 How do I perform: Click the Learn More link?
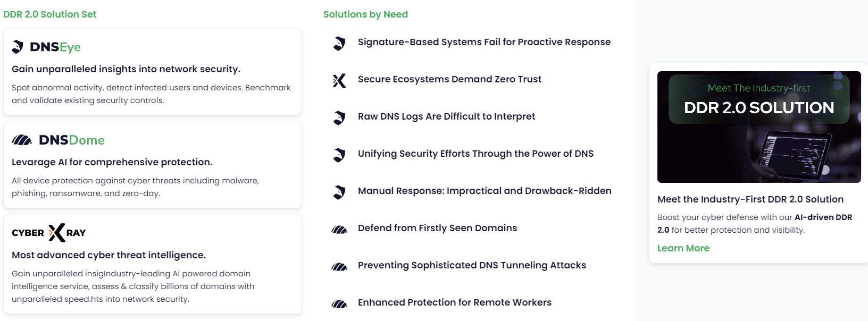pyautogui.click(x=683, y=248)
